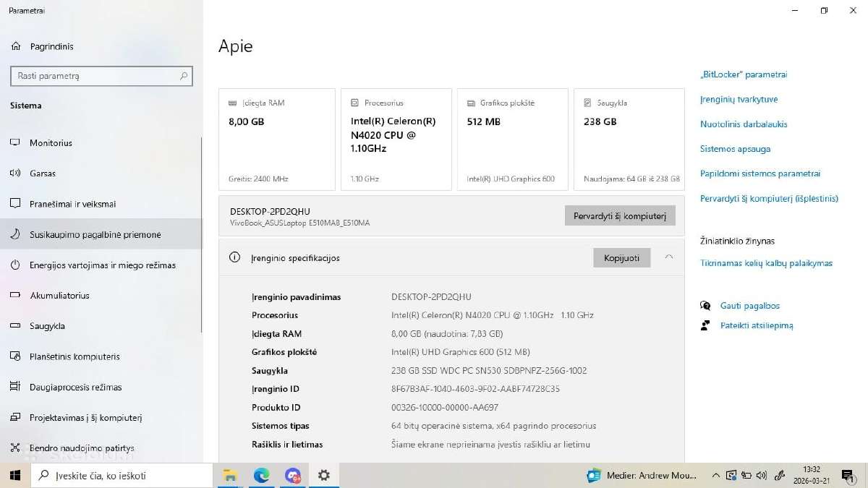This screenshot has width=868, height=488.
Task: Open Sistemos apsauga link
Action: pos(735,148)
